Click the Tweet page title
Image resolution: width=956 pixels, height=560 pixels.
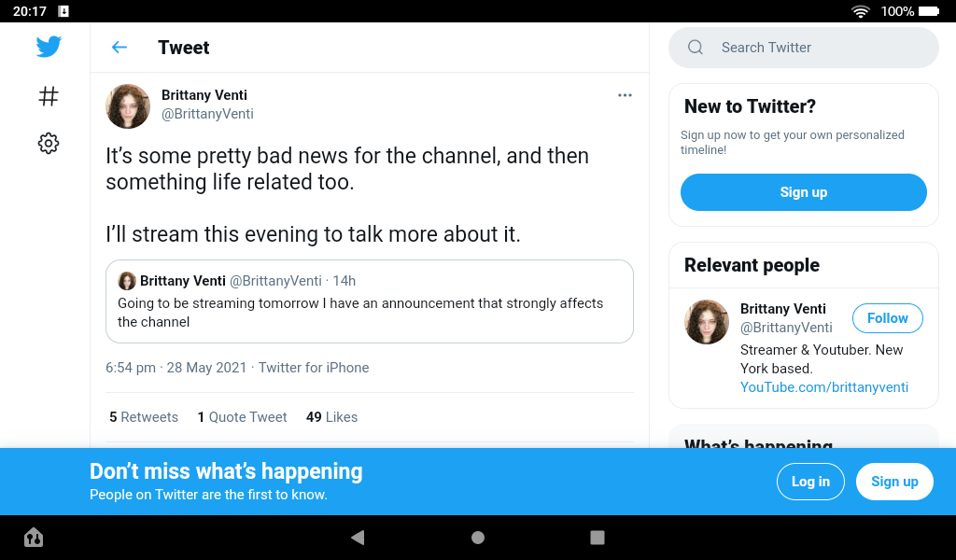coord(184,48)
